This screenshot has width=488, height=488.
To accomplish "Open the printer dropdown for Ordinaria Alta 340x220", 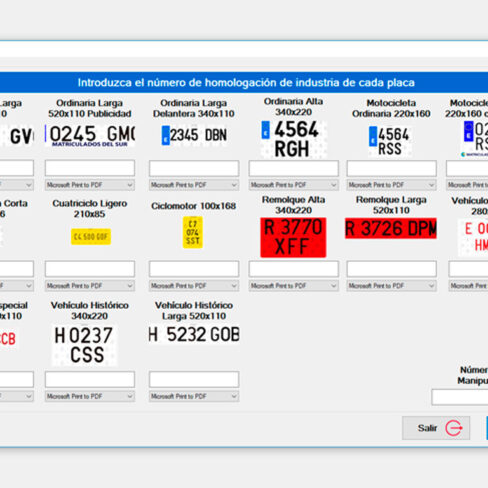I will coord(294,185).
